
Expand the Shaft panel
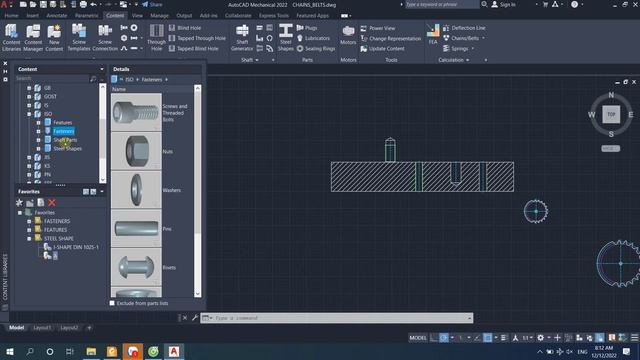(x=249, y=60)
